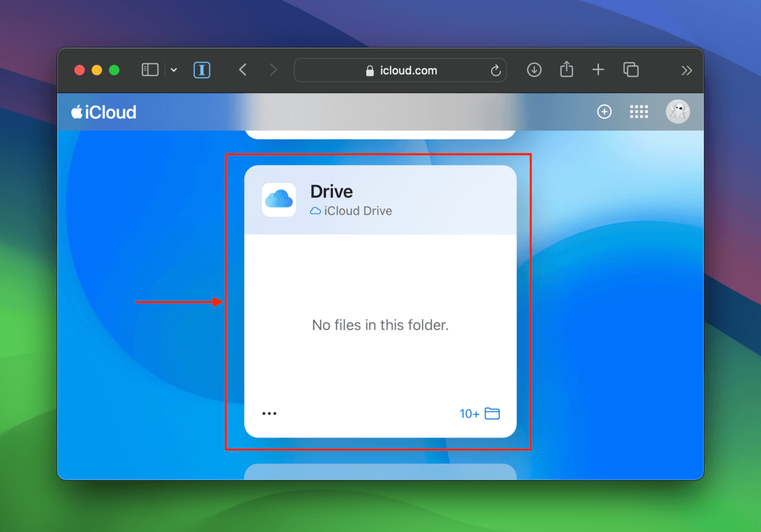The height and width of the screenshot is (532, 761).
Task: Open the sidebar options dropdown arrow
Action: click(174, 70)
